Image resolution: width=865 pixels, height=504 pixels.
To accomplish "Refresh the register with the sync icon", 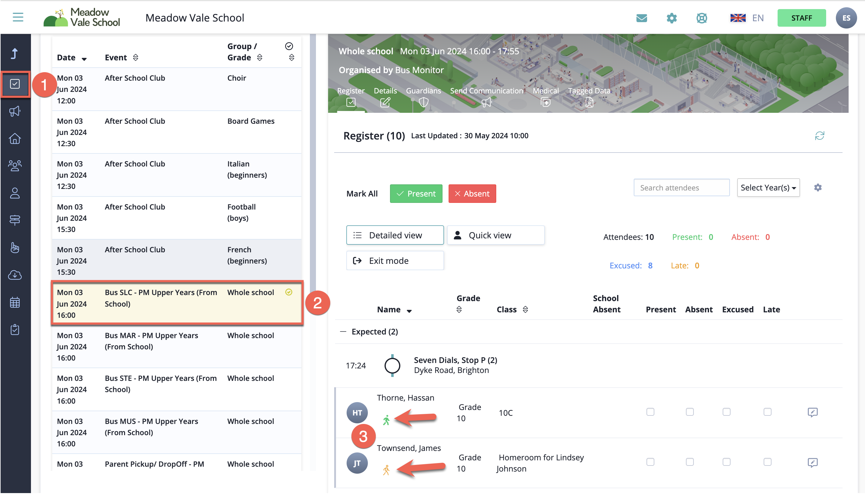I will pyautogui.click(x=819, y=136).
